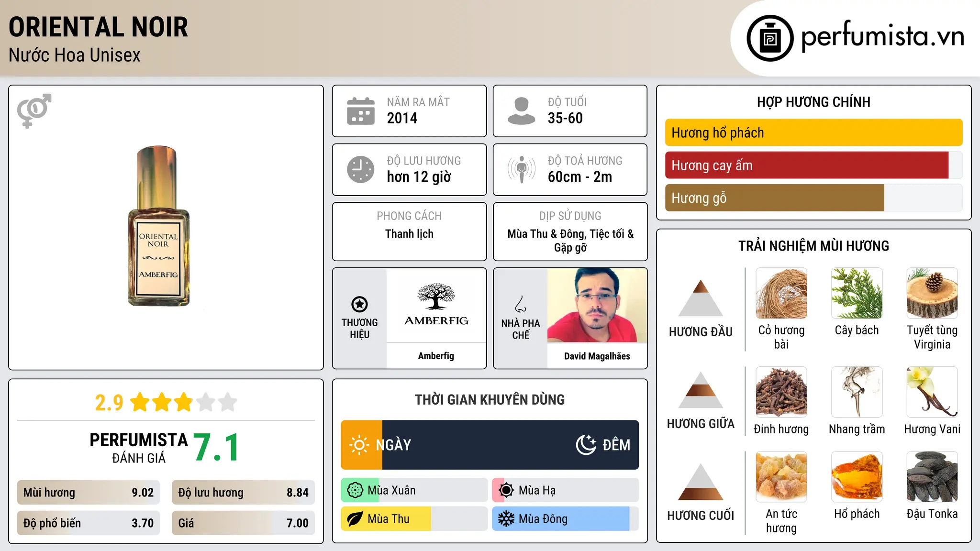This screenshot has width=980, height=551.
Task: Click the Thanh lịch style value
Action: [409, 234]
